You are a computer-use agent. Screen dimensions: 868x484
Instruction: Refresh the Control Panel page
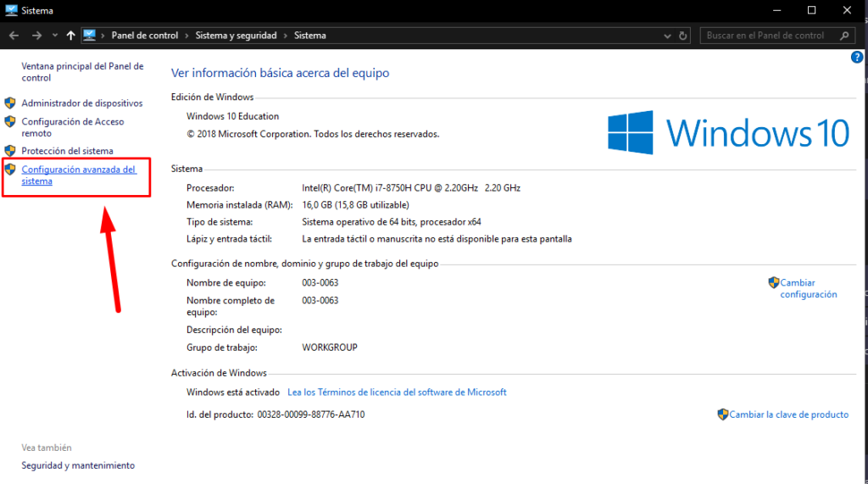click(683, 36)
